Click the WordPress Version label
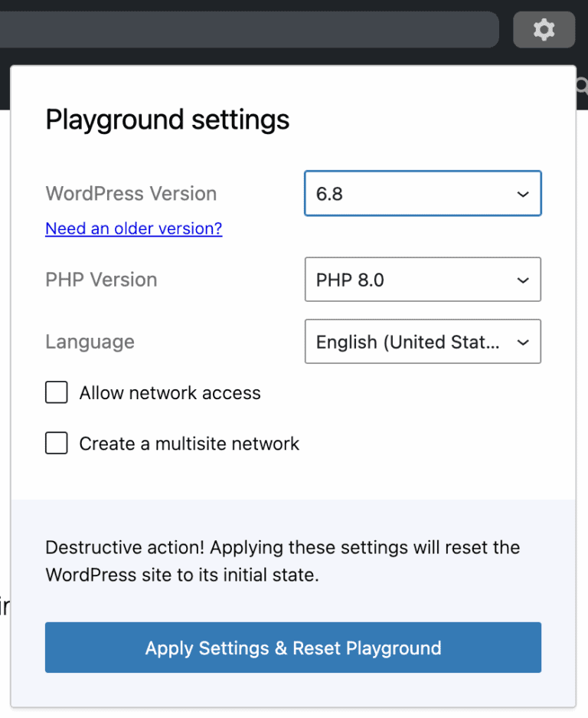 pyautogui.click(x=131, y=193)
